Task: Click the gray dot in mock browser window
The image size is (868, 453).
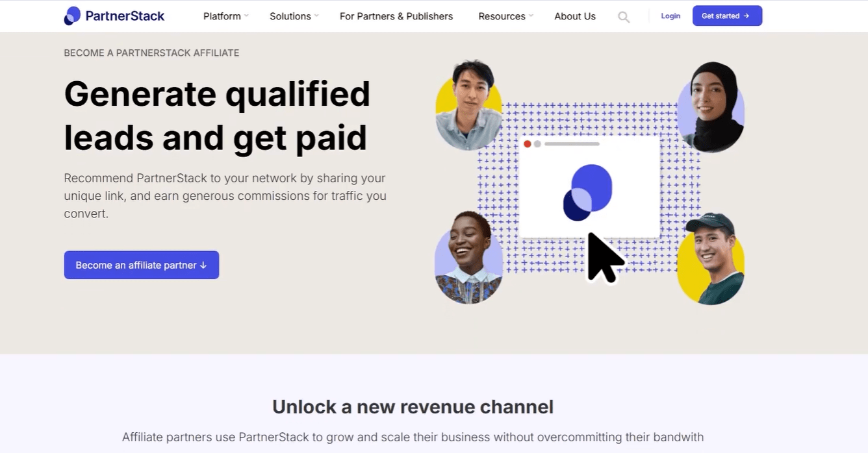Action: click(537, 144)
